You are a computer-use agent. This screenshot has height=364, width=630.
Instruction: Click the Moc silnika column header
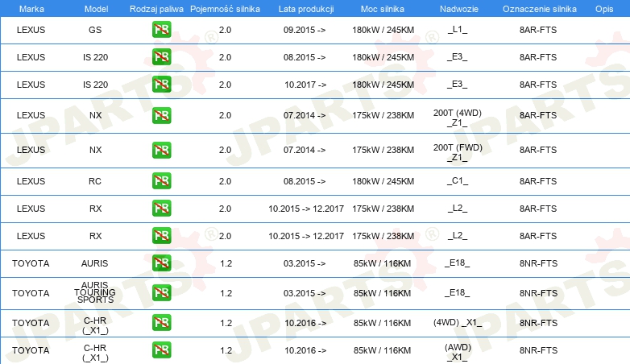coord(382,9)
